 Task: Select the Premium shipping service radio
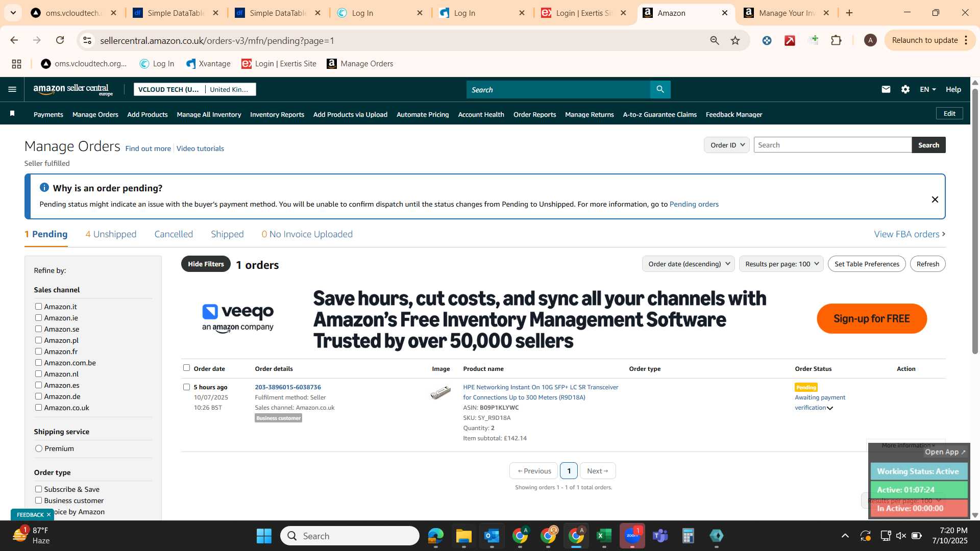(x=39, y=448)
